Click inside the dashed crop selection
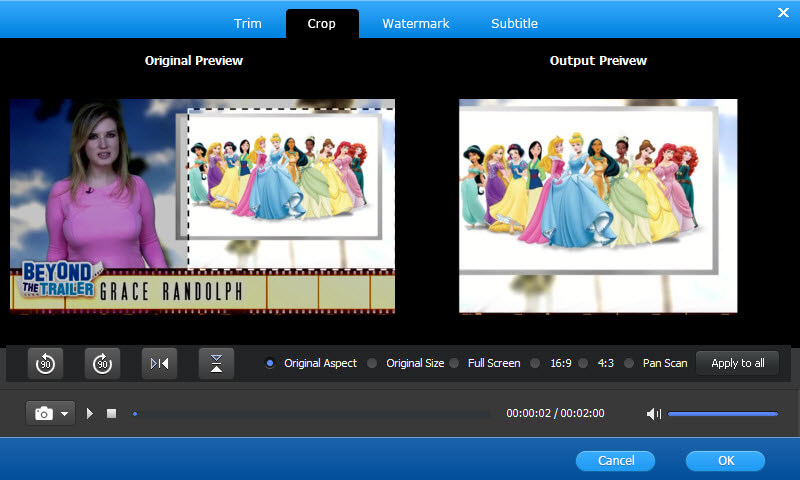The width and height of the screenshot is (800, 480). (291, 189)
